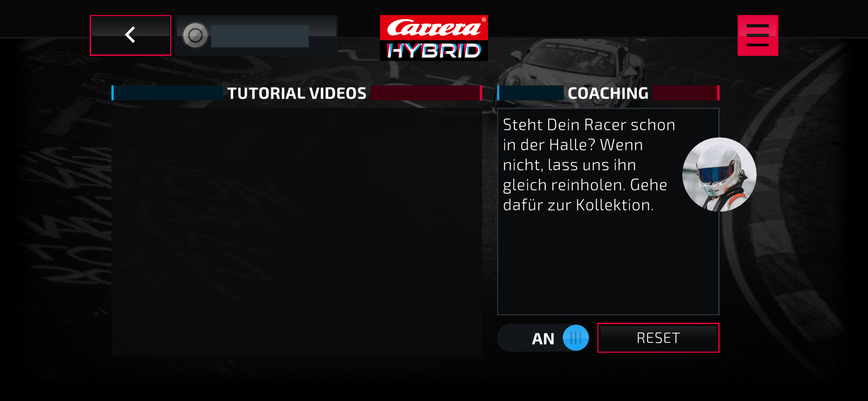The height and width of the screenshot is (401, 868).
Task: Click the coaching message about Kollektion
Action: [x=589, y=165]
